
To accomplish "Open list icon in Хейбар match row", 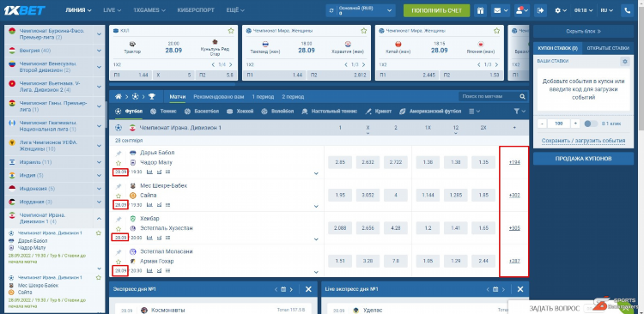I will [x=168, y=238].
